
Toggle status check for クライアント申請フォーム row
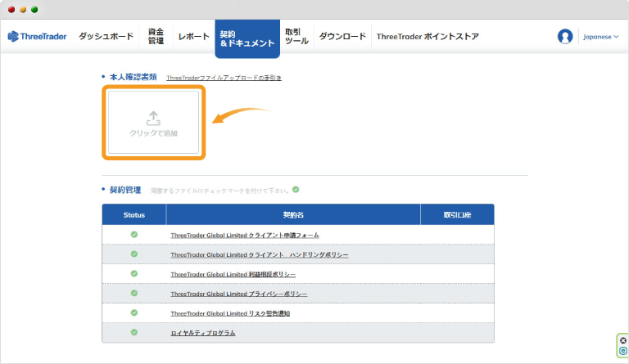(134, 234)
